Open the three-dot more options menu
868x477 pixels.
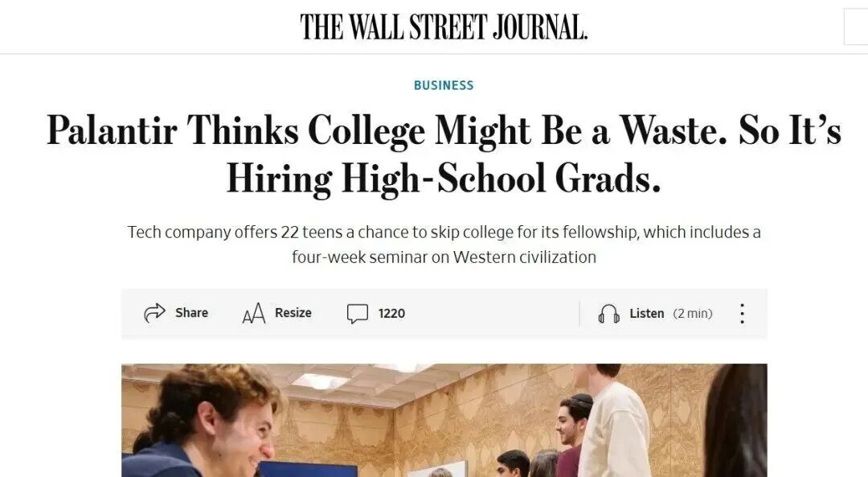(742, 314)
